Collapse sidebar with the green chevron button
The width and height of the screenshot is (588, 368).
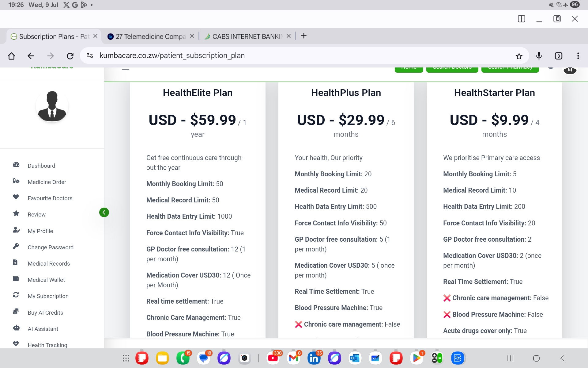tap(104, 212)
